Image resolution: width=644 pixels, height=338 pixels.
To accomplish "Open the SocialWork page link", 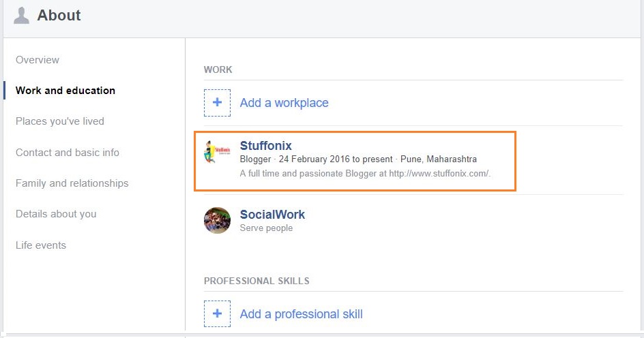I will click(x=272, y=215).
